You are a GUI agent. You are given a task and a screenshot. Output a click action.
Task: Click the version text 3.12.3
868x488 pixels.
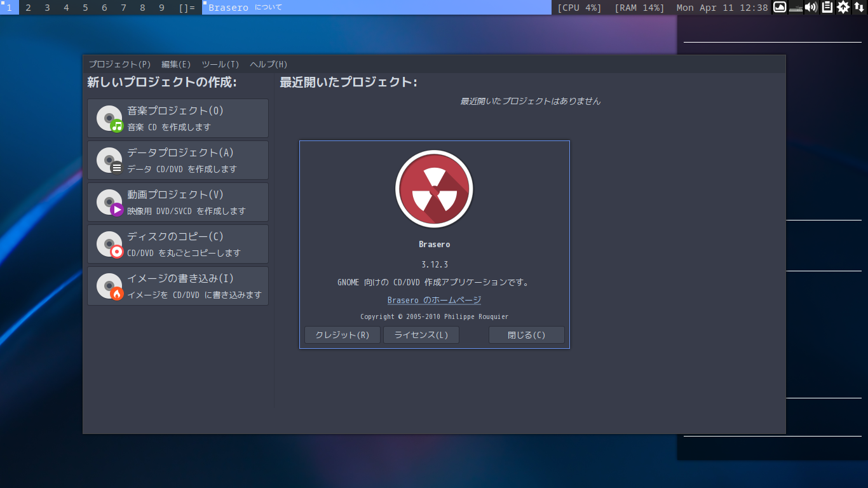(x=435, y=264)
